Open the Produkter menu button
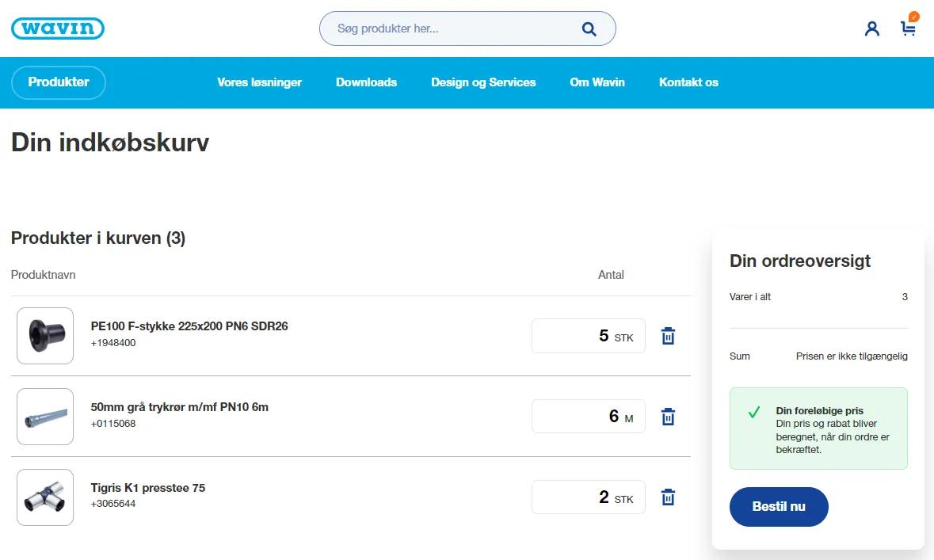Screen dimensions: 934x560 [59, 82]
